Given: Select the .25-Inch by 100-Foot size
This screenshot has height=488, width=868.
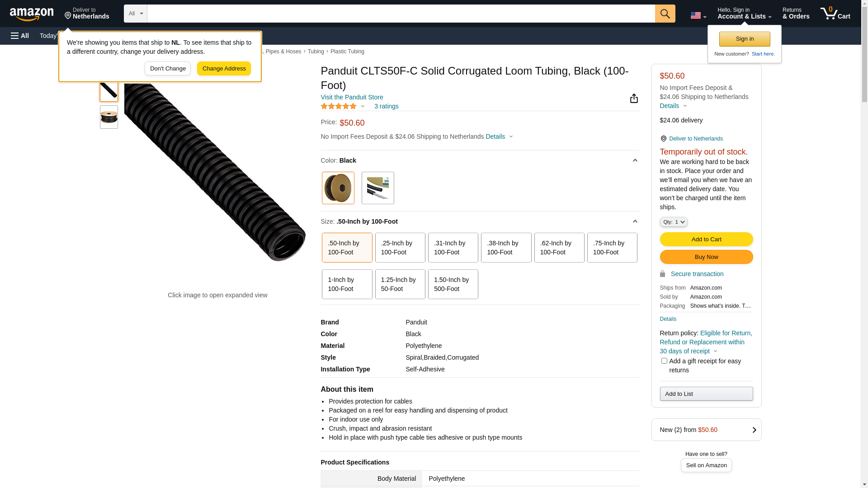Looking at the screenshot, I should pyautogui.click(x=400, y=248).
